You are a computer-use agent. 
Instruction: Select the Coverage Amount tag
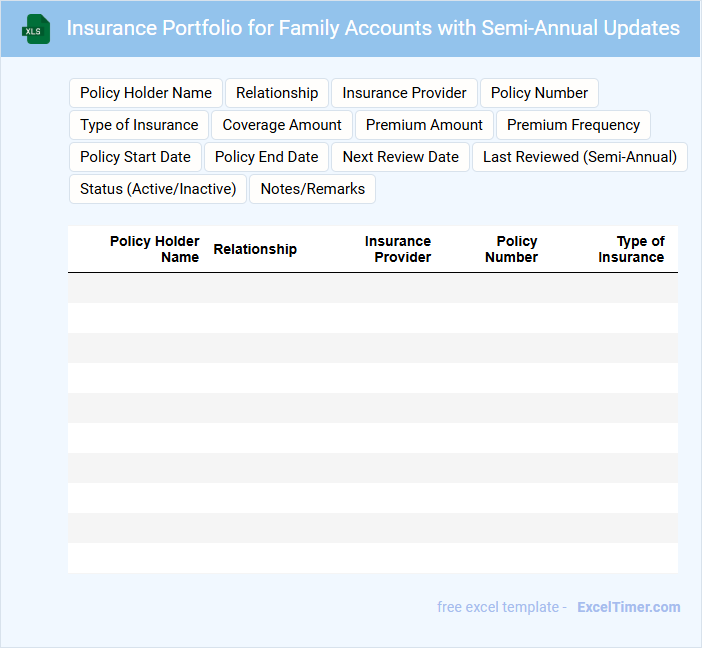click(x=282, y=125)
